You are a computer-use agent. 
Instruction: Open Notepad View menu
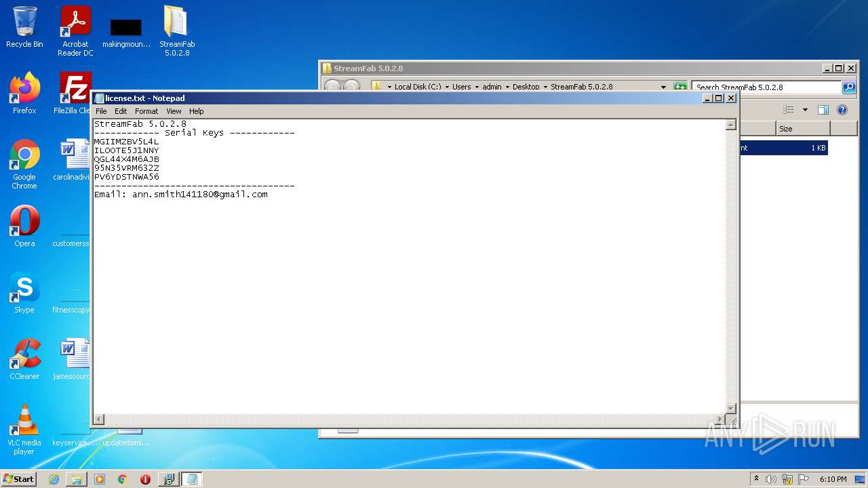click(x=174, y=111)
